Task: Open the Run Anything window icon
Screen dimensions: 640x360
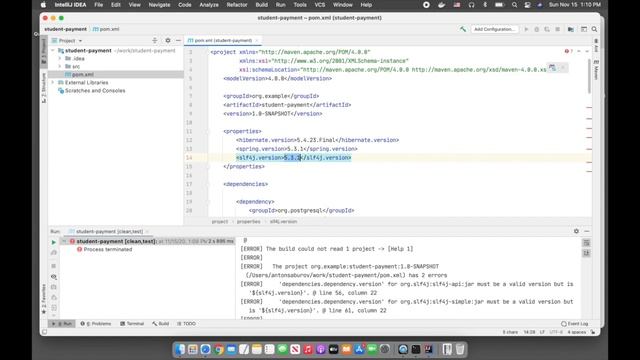Action: [x=584, y=29]
